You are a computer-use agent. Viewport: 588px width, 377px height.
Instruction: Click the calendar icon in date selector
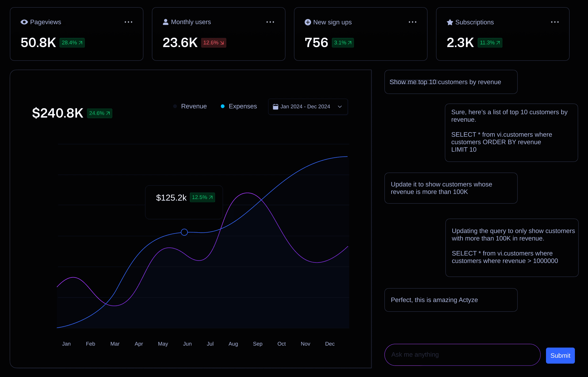[x=276, y=107]
